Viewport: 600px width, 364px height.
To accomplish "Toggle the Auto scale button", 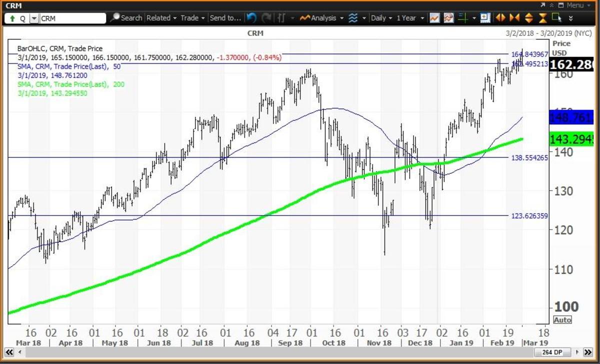I will [x=562, y=320].
